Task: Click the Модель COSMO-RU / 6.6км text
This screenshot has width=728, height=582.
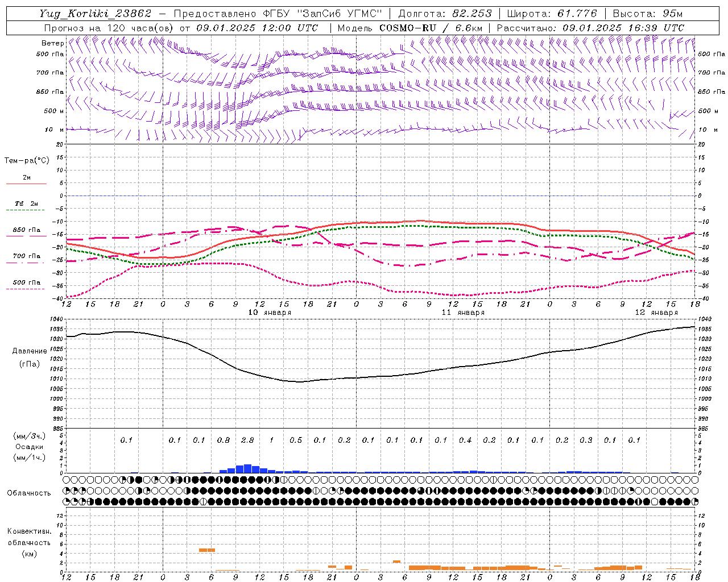Action: (x=410, y=28)
